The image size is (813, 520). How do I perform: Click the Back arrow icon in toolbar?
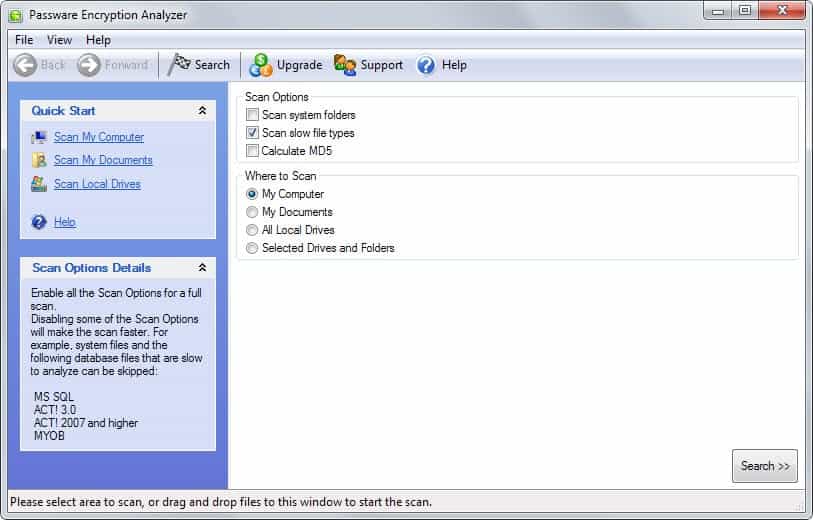25,65
